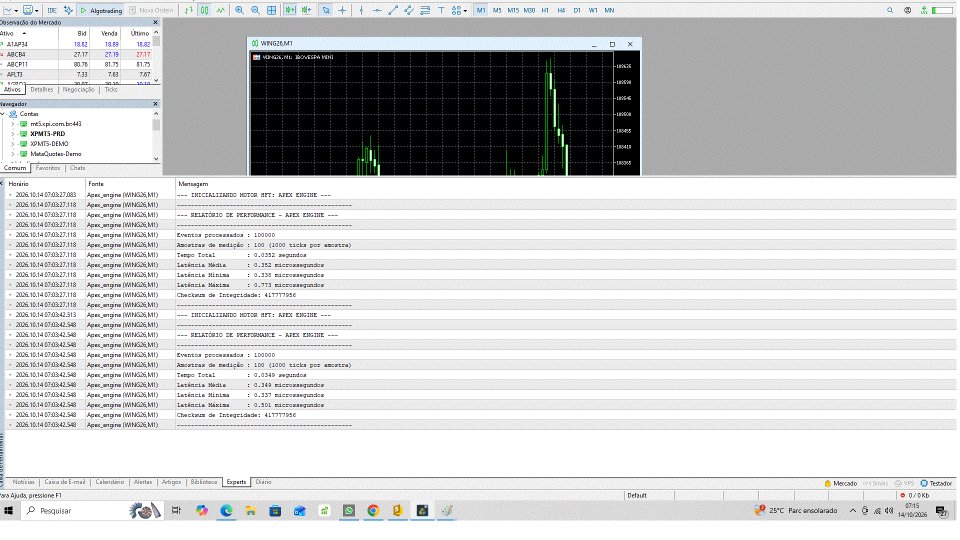Open the Diário tab in toolbox
The height and width of the screenshot is (540, 960).
coord(263,482)
